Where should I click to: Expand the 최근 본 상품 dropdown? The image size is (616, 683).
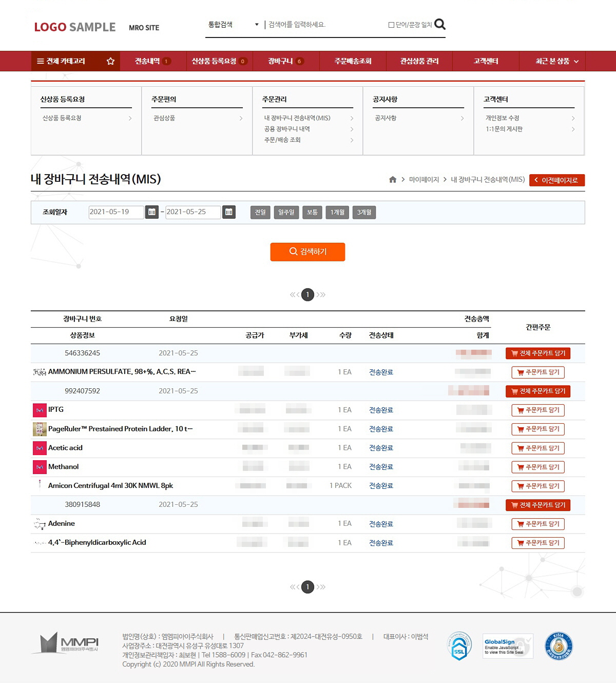[x=556, y=61]
